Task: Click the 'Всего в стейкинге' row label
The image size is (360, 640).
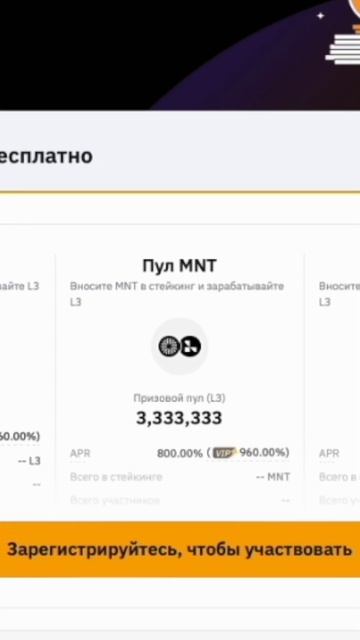Action: coord(116,477)
